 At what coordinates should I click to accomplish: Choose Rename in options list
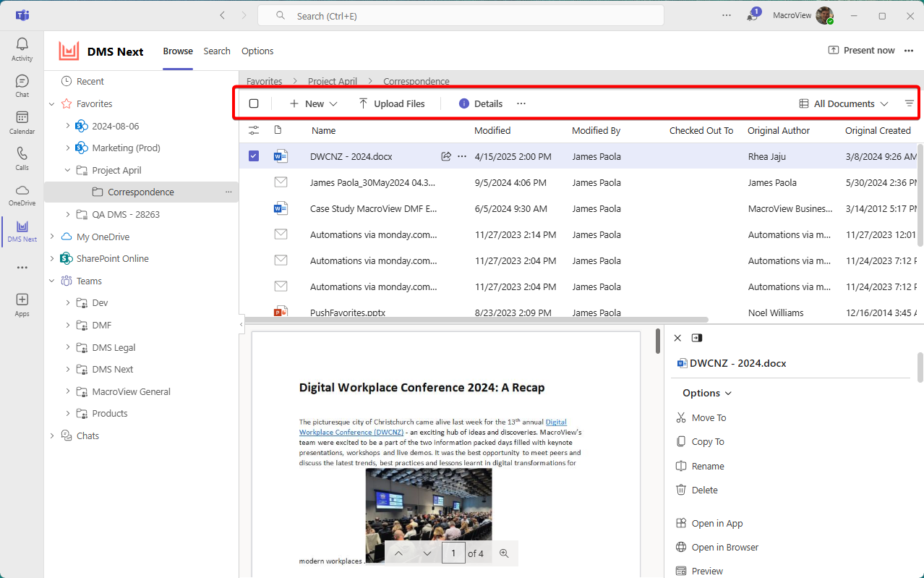[700, 467]
